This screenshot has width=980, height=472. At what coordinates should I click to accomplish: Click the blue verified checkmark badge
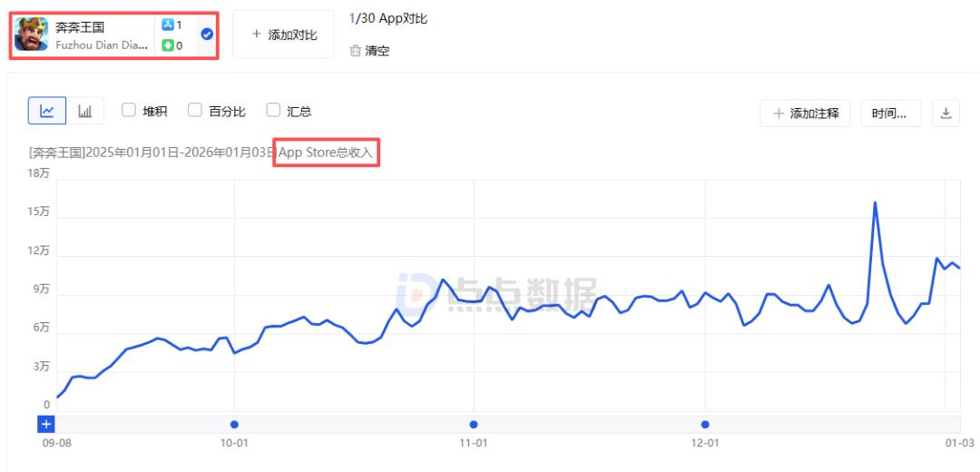(207, 34)
